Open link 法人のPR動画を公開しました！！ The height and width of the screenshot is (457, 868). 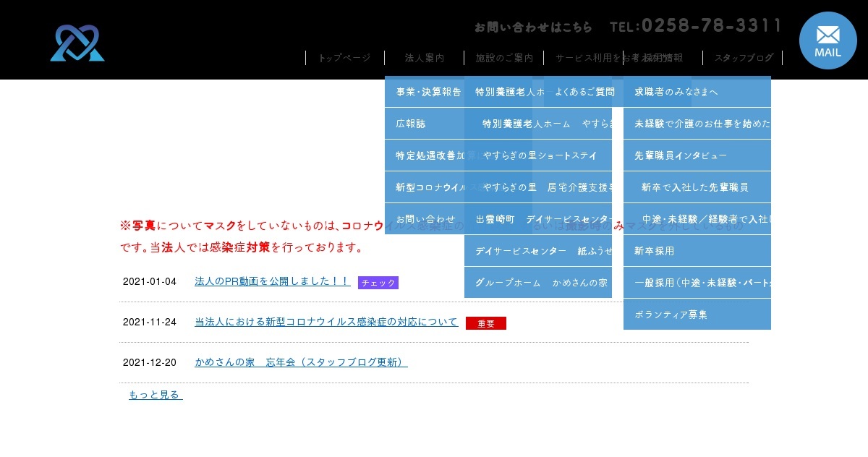pos(273,281)
